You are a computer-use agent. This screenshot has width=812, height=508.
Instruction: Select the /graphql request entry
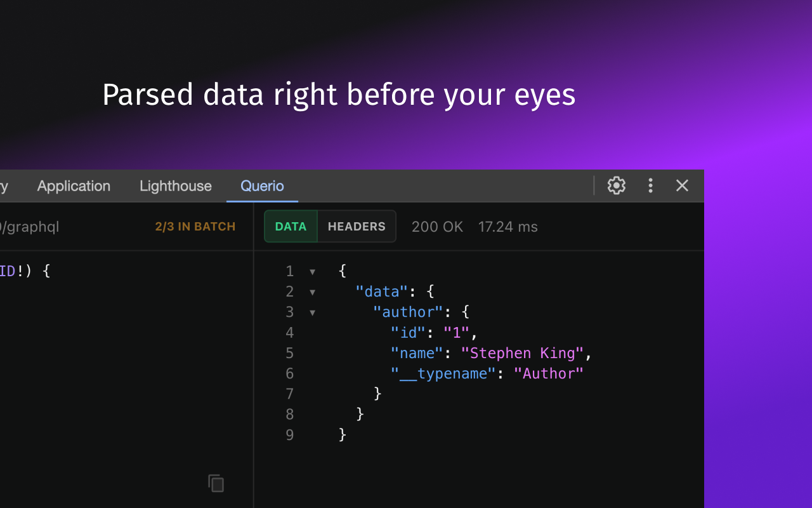click(30, 226)
